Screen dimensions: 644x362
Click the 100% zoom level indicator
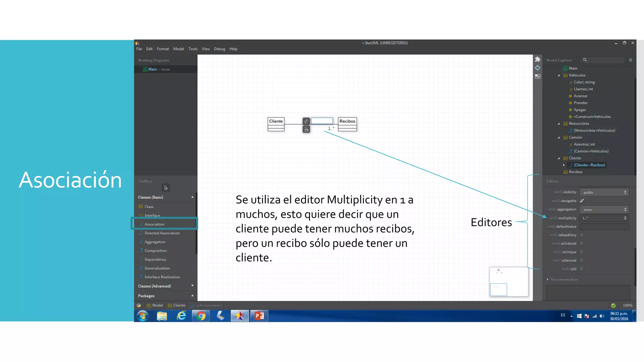(627, 305)
